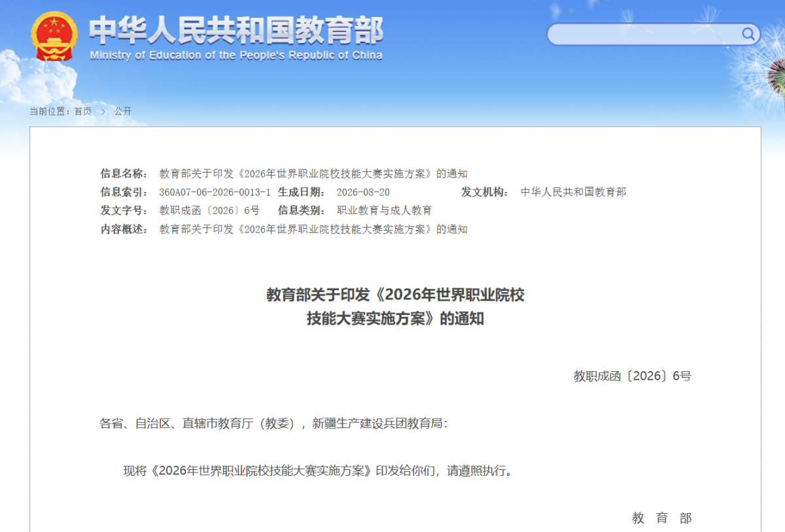Select index number 360A07-06-2026-0013-1

click(215, 192)
